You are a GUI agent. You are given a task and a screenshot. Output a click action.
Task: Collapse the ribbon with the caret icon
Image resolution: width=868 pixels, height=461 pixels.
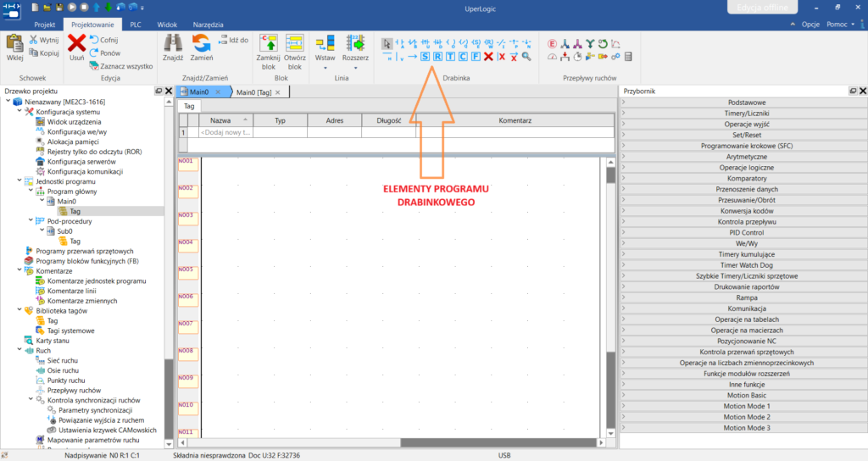tap(793, 25)
